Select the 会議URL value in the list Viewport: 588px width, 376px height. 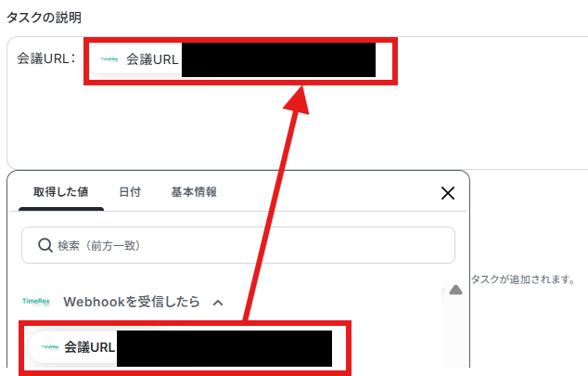tap(180, 347)
